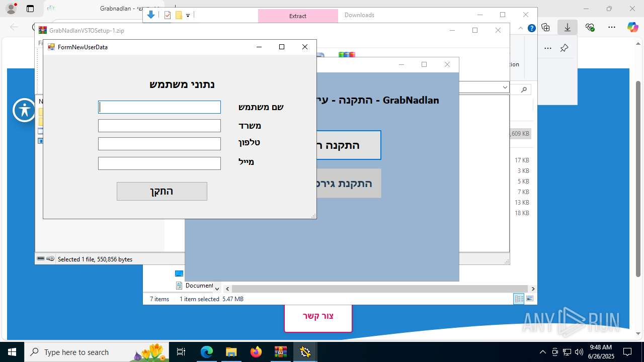Click the טלפון phone input field
The width and height of the screenshot is (644, 362).
159,144
